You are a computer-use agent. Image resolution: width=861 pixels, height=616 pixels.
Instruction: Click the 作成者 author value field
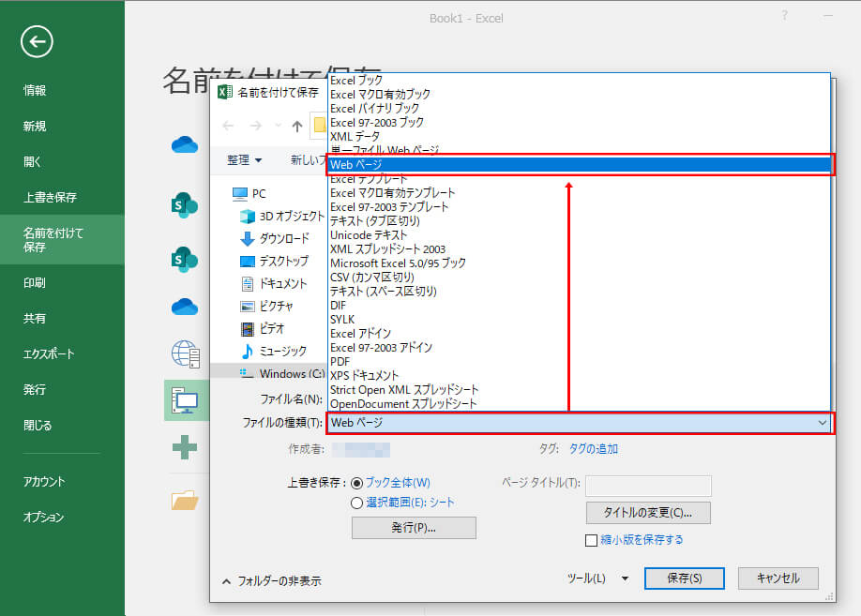click(361, 450)
